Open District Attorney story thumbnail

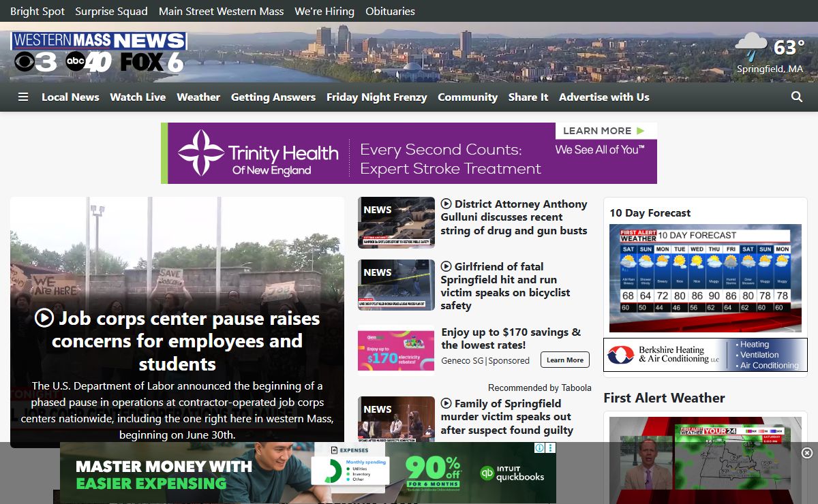click(x=396, y=223)
